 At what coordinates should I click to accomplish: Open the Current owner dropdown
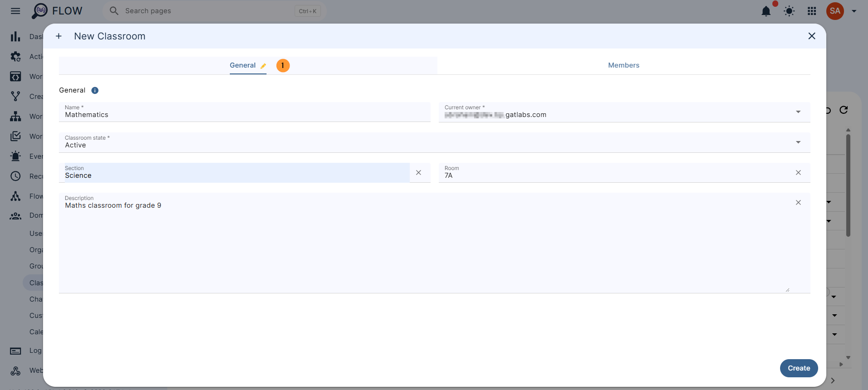pyautogui.click(x=624, y=112)
